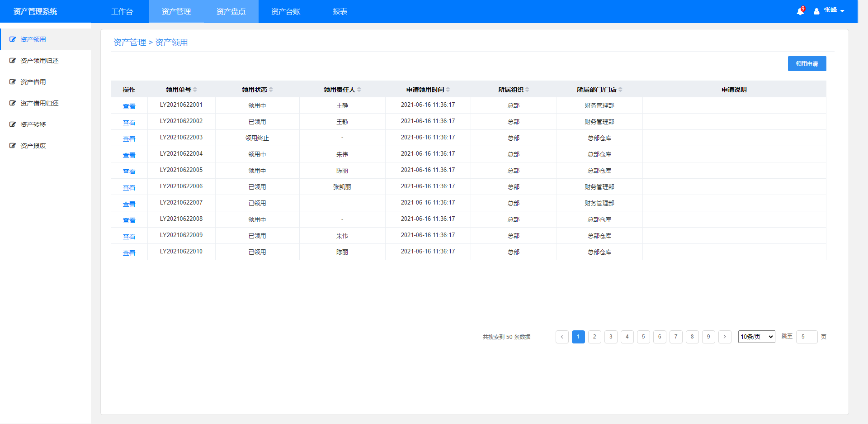Open 资产领用归还 sidebar menu
Screen dimensions: 868x424
click(x=45, y=61)
